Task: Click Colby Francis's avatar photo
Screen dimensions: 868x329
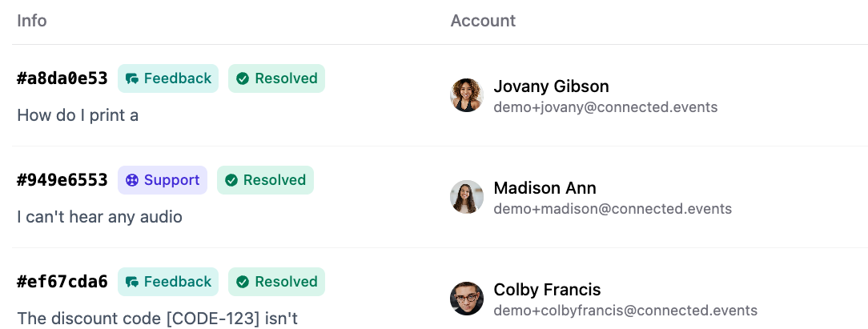Action: [467, 299]
